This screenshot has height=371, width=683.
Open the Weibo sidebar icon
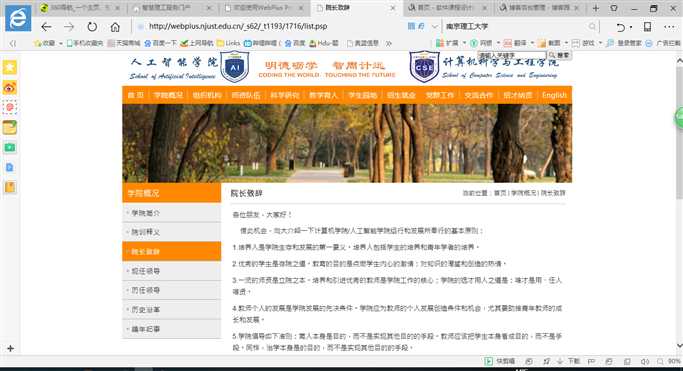pos(10,88)
